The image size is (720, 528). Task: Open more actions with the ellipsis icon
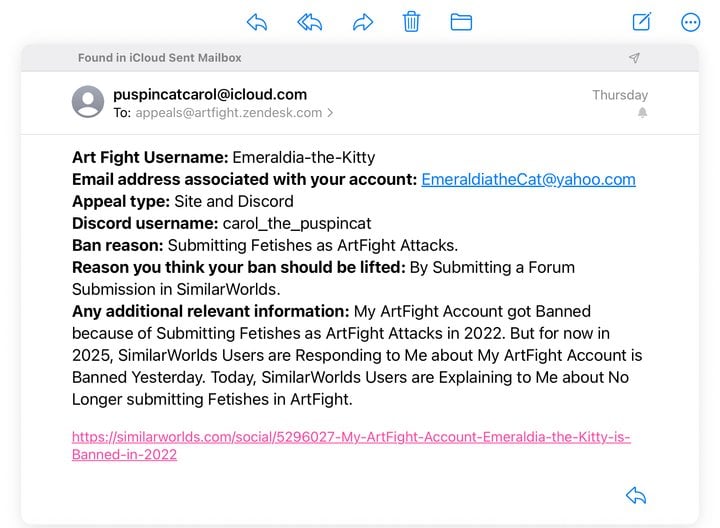point(690,22)
